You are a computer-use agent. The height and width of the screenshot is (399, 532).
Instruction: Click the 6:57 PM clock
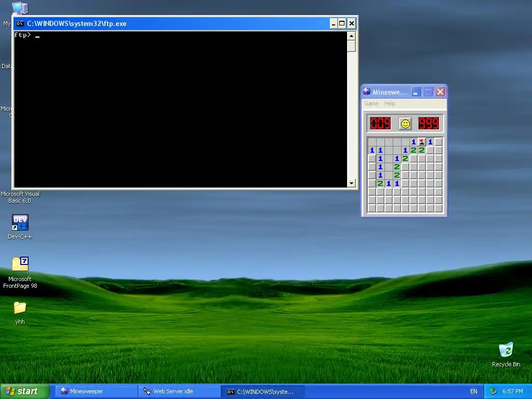point(513,391)
